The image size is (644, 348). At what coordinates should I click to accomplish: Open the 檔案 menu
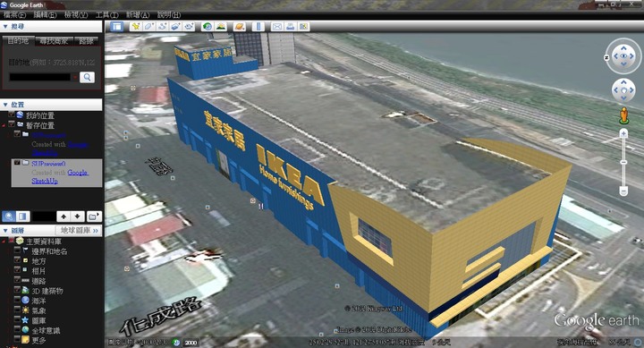click(x=14, y=15)
